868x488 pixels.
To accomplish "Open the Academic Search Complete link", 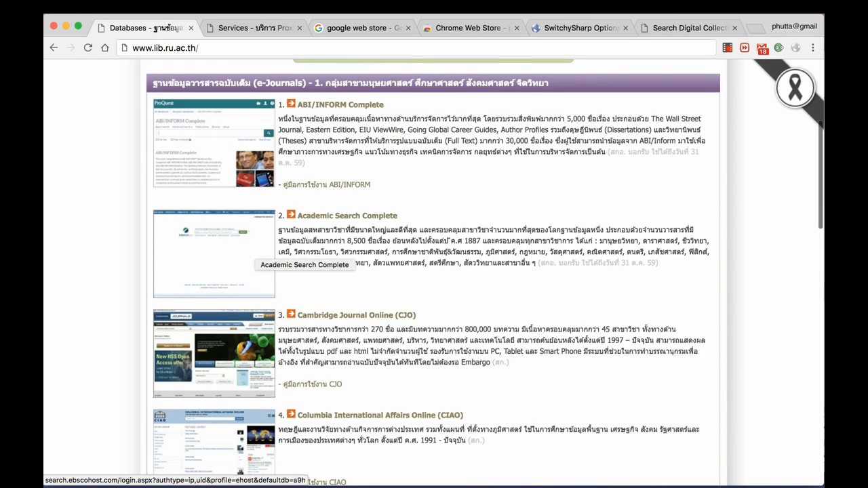I will (347, 216).
